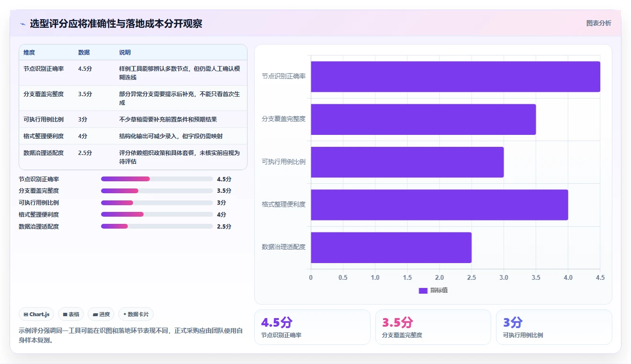Click the 节点识别正确率 chart axis label
The height and width of the screenshot is (364, 631).
click(x=283, y=76)
